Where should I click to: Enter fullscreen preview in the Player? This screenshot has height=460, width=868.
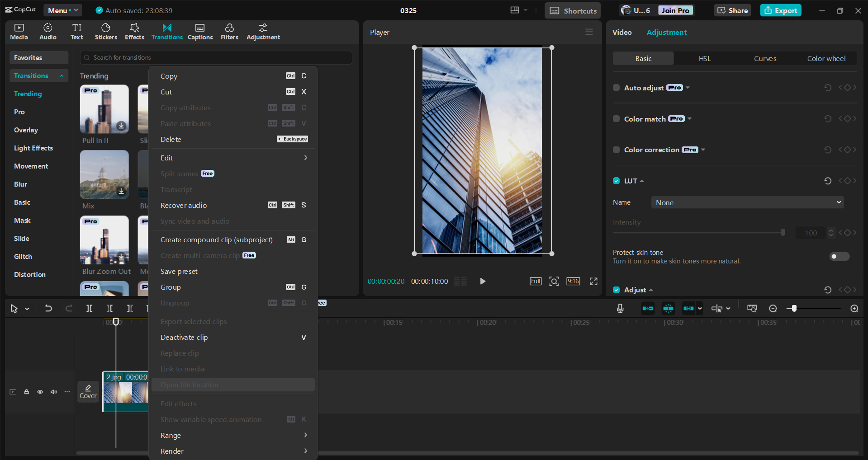(593, 281)
